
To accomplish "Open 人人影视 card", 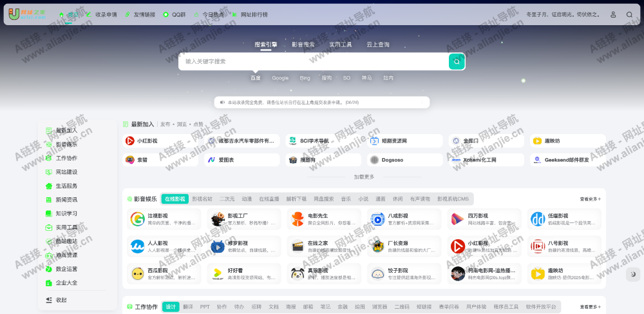I will (x=164, y=246).
